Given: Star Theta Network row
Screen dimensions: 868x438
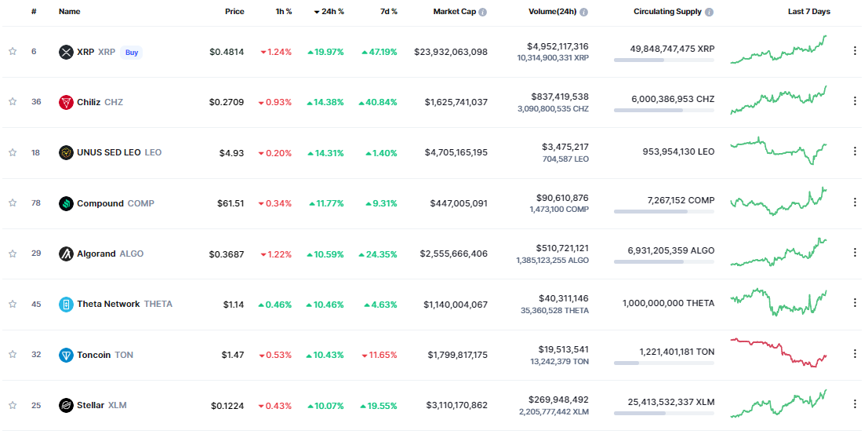Looking at the screenshot, I should (13, 304).
